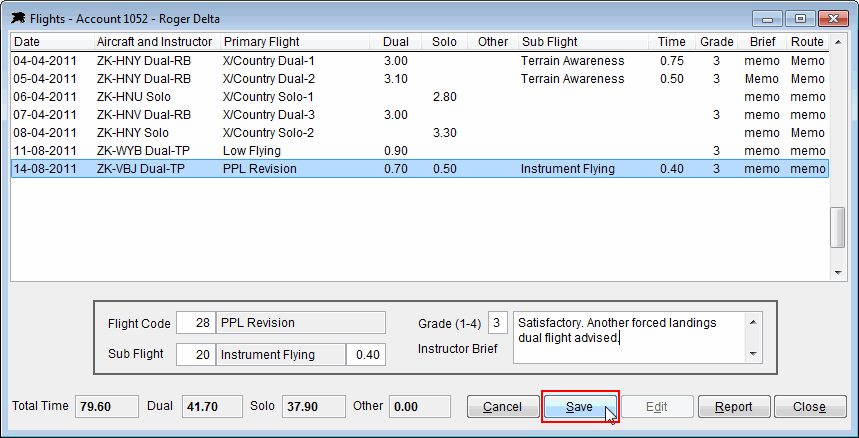Click the list scrollbar down arrow
The width and height of the screenshot is (859, 438).
click(838, 273)
